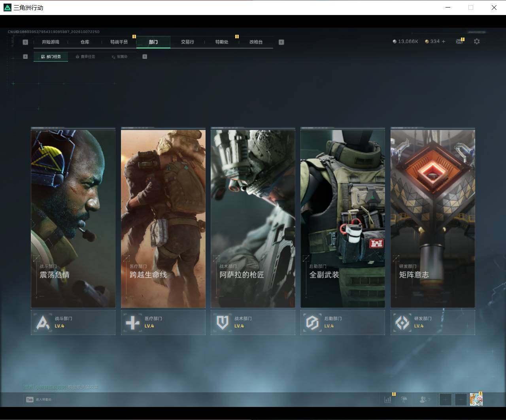Click the D key sub-tab icon

(145, 57)
